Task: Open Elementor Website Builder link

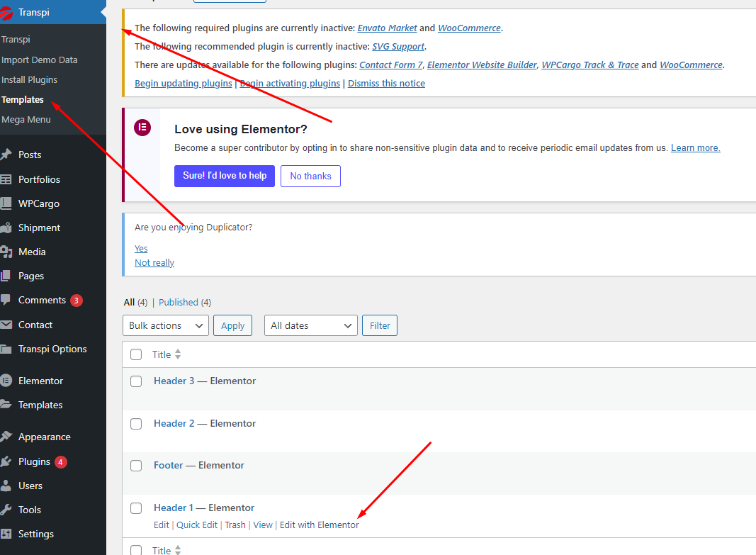Action: point(482,65)
